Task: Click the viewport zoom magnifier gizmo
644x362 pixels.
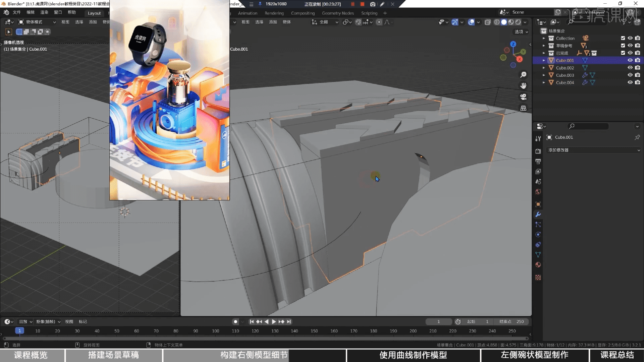Action: pyautogui.click(x=523, y=74)
